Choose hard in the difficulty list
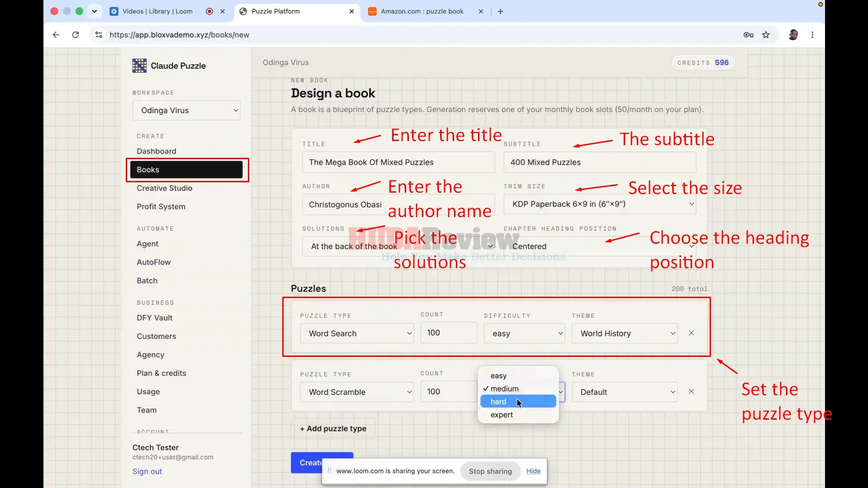The height and width of the screenshot is (488, 868). [518, 402]
